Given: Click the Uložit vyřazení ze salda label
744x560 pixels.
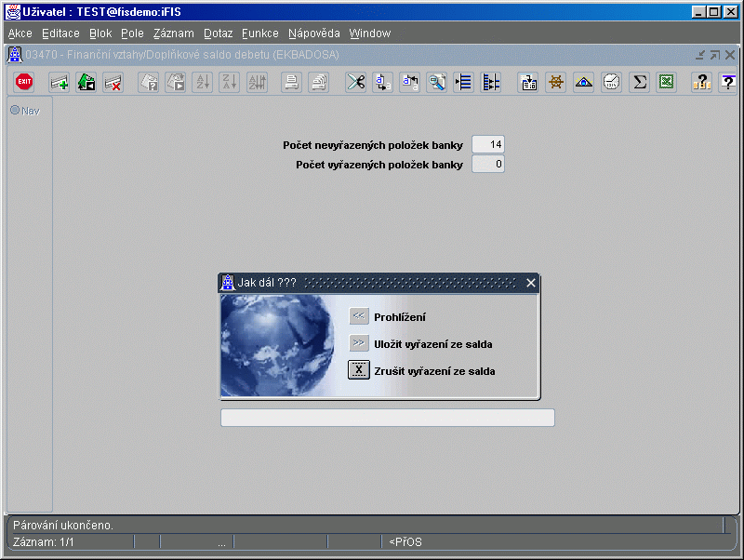Looking at the screenshot, I should [432, 344].
